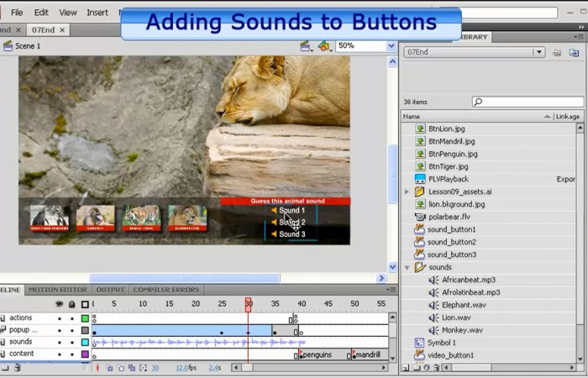Switch to the Compiler Errors tab

click(166, 290)
